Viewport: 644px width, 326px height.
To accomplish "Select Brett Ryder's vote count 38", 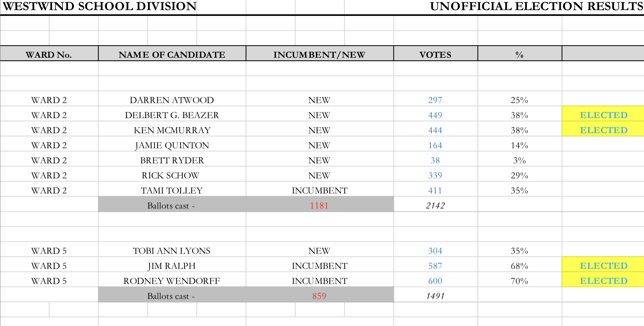I will point(435,160).
